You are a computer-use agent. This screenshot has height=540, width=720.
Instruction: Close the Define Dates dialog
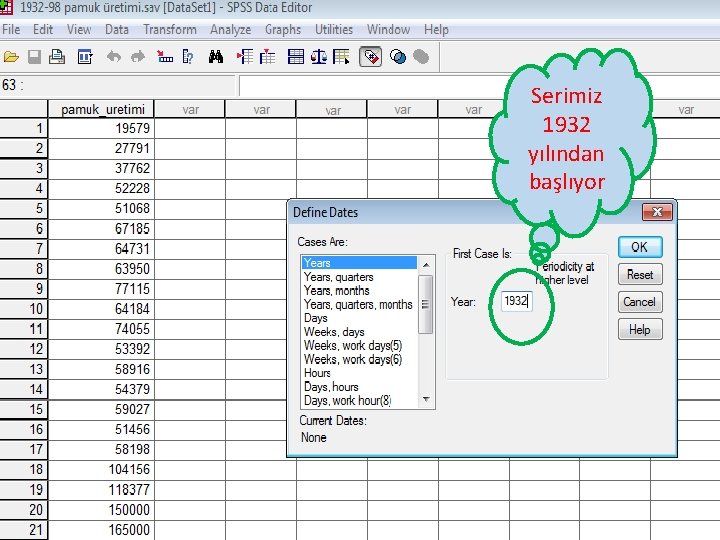point(657,212)
